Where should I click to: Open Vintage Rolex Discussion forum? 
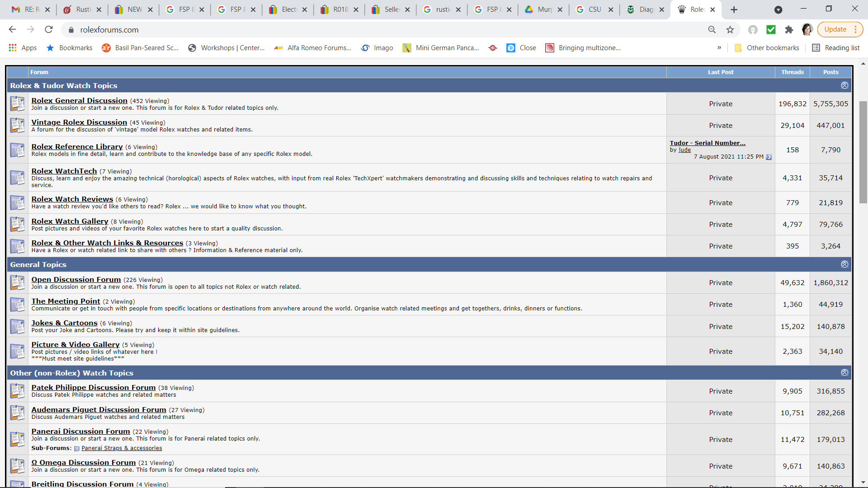(79, 122)
